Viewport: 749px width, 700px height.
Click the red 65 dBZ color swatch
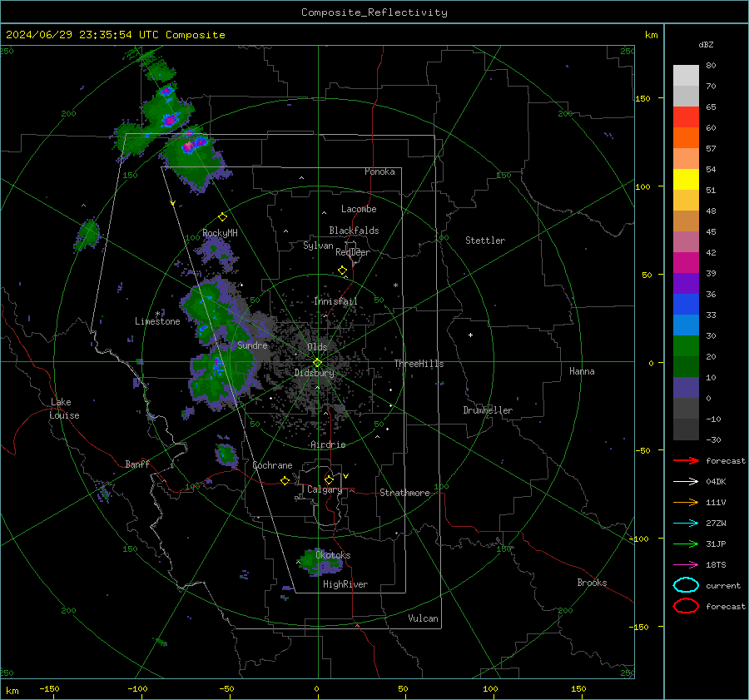click(686, 117)
